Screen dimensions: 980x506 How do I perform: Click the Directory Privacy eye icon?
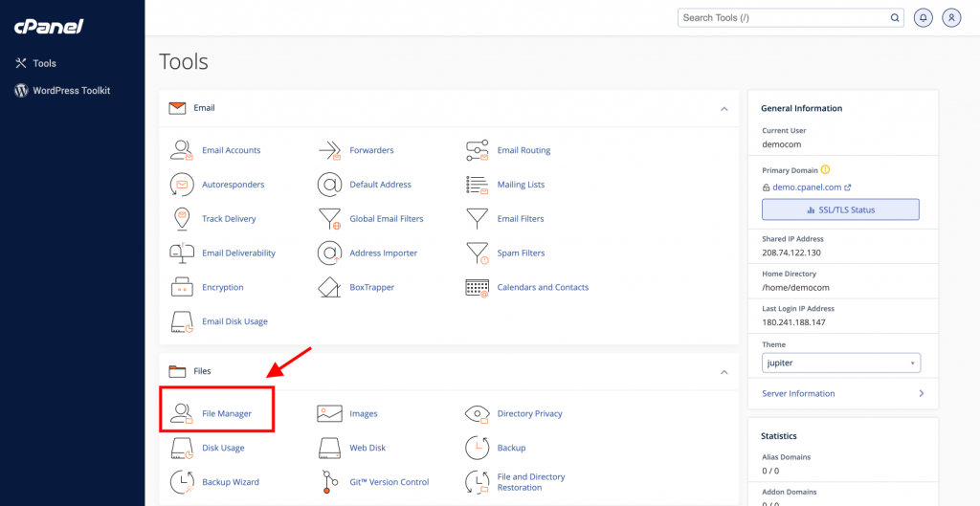(478, 414)
